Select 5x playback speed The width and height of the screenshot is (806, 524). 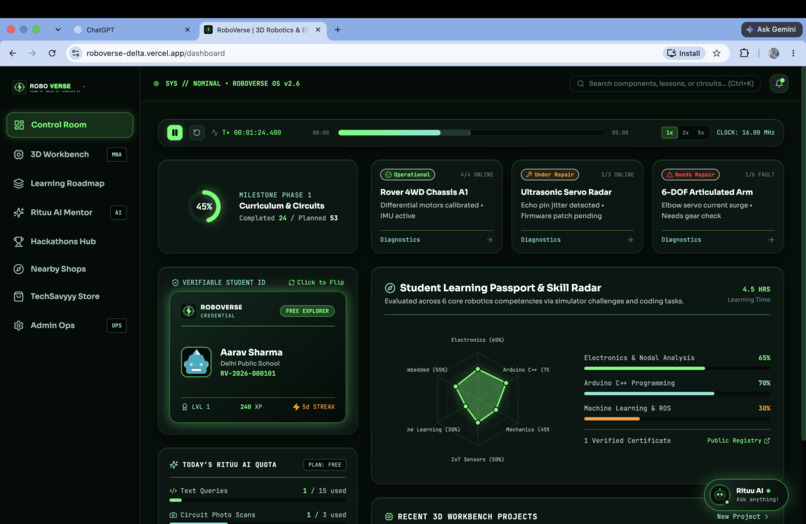tap(701, 133)
